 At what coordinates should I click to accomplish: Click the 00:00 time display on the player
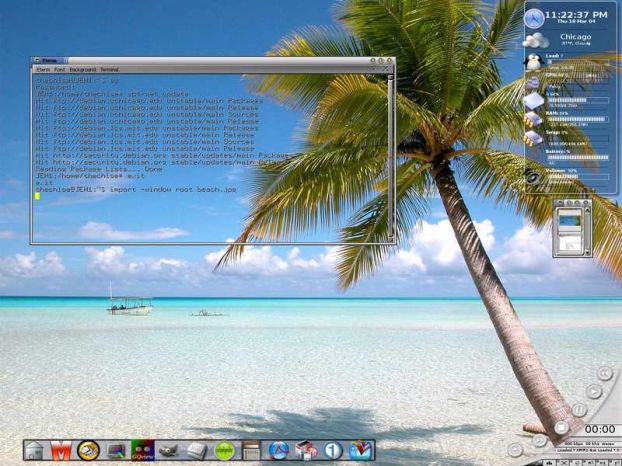pos(600,429)
